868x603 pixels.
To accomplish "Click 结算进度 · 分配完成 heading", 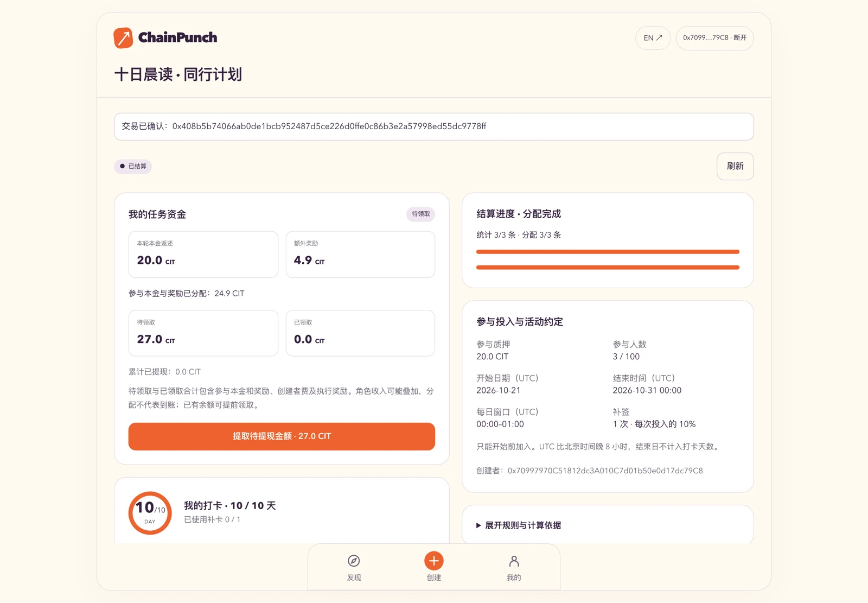I will coord(519,214).
